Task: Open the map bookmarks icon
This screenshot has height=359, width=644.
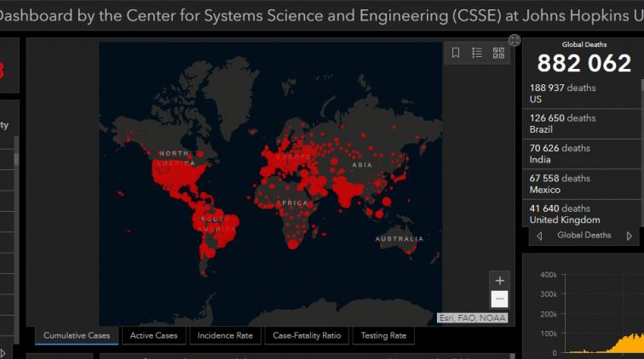Action: (x=456, y=53)
